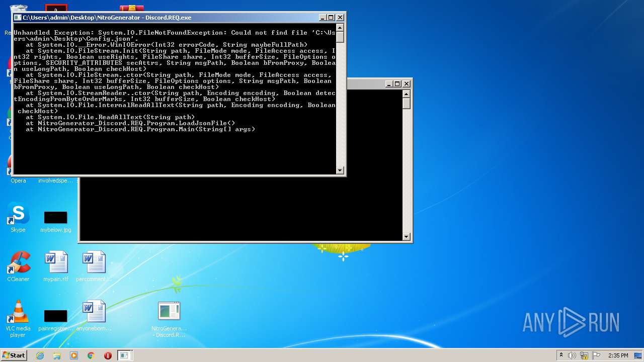Open Windows Explorer from the taskbar
The height and width of the screenshot is (362, 644).
coord(57,355)
